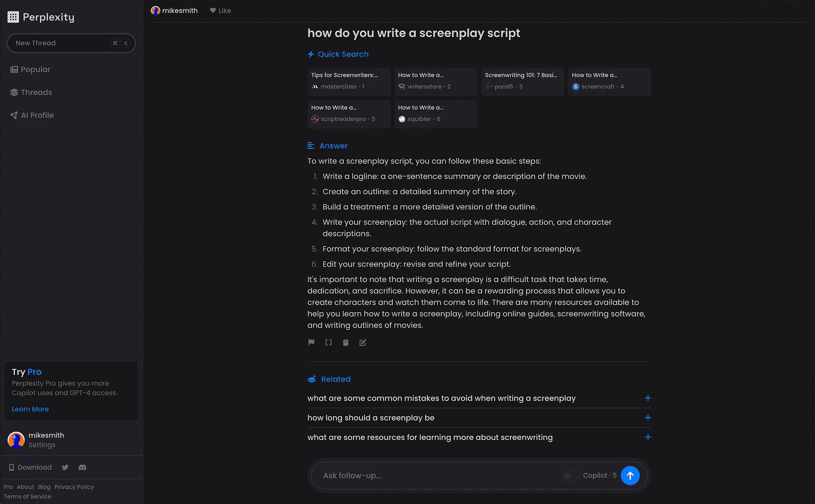Click the view sources brackets icon
Viewport: 815px width, 504px height.
pyautogui.click(x=329, y=342)
